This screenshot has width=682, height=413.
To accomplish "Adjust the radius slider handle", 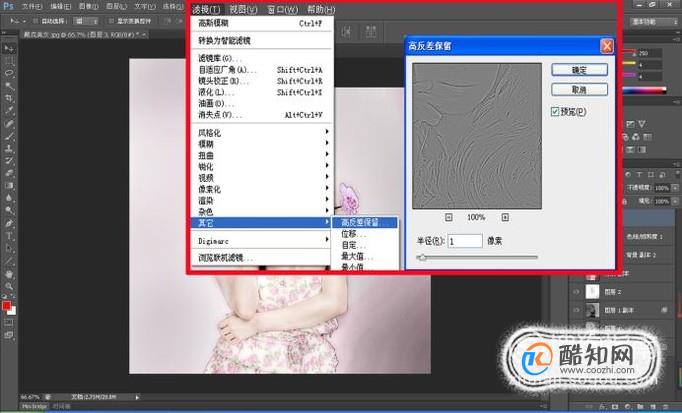I will 421,257.
